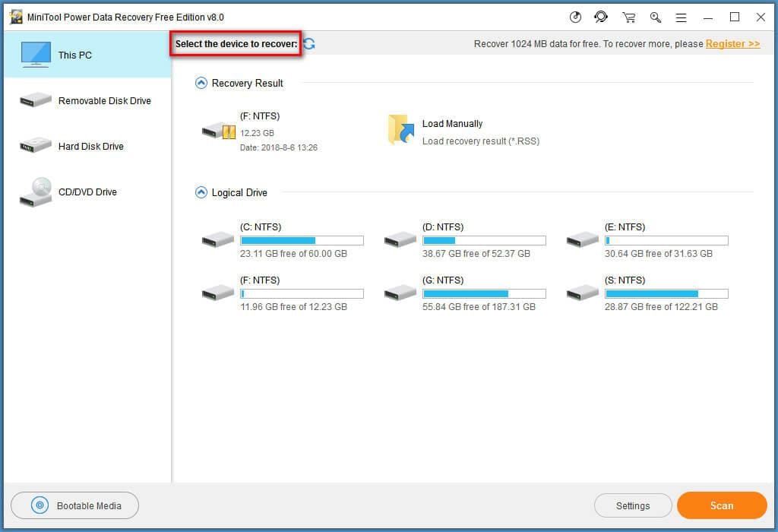Click the (S: NTFS) label
This screenshot has height=532, width=778.
click(x=625, y=280)
